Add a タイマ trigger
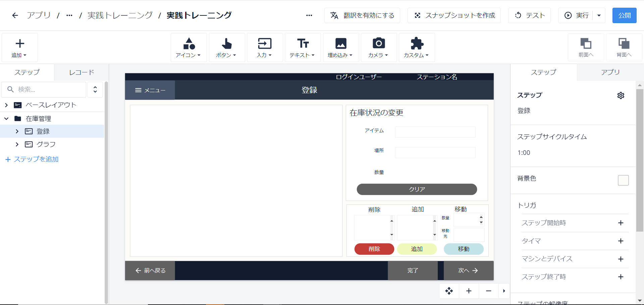The height and width of the screenshot is (305, 644). point(621,241)
